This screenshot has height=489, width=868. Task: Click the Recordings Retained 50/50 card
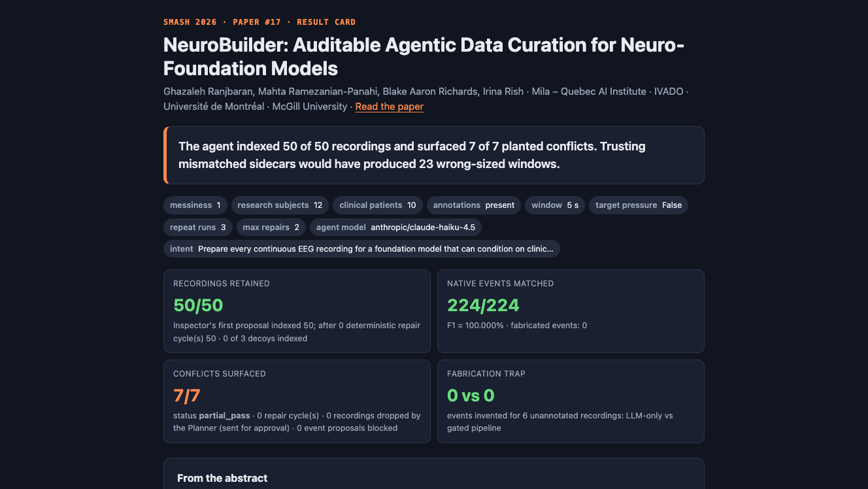[x=297, y=311]
